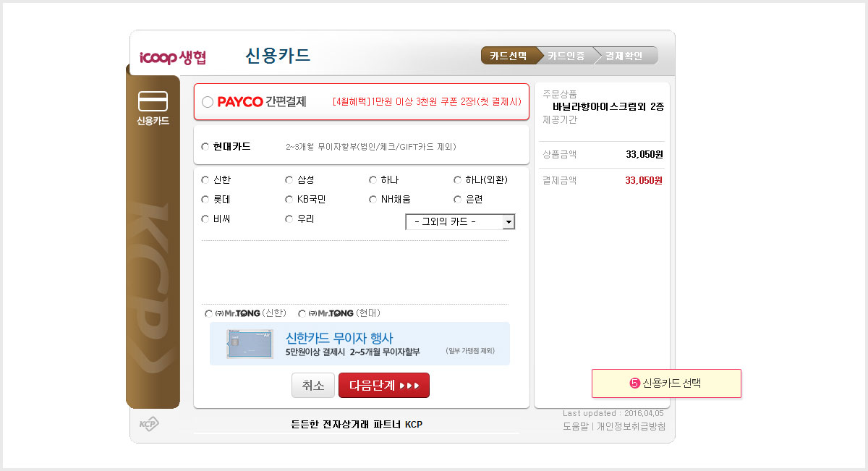
Task: Select Mr.TONG (현대) radio button
Action: pos(302,314)
